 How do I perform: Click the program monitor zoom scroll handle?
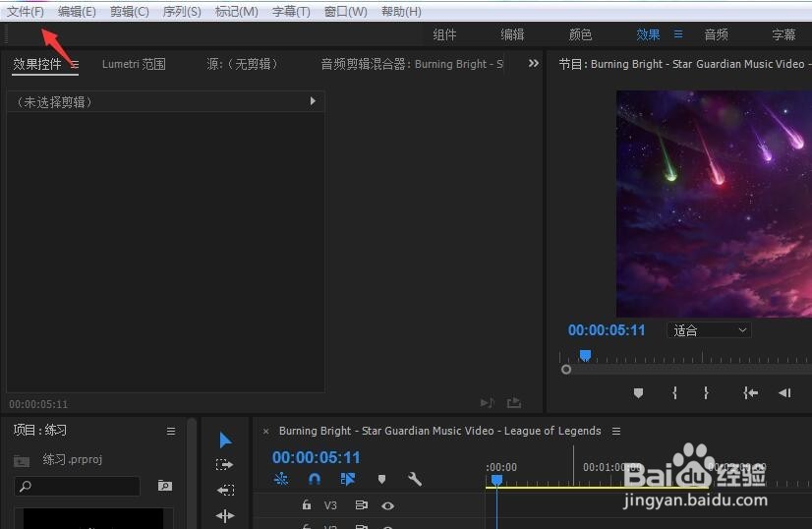click(566, 370)
